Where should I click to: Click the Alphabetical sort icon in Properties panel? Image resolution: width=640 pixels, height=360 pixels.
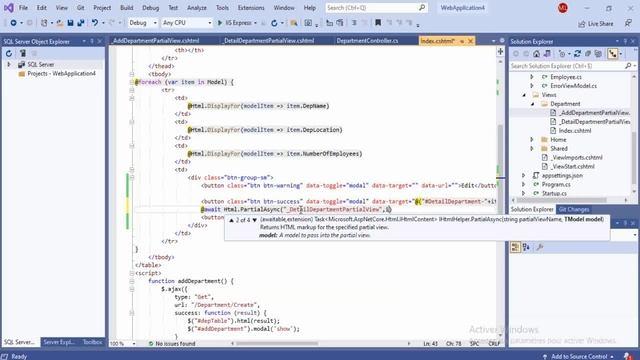pos(526,247)
